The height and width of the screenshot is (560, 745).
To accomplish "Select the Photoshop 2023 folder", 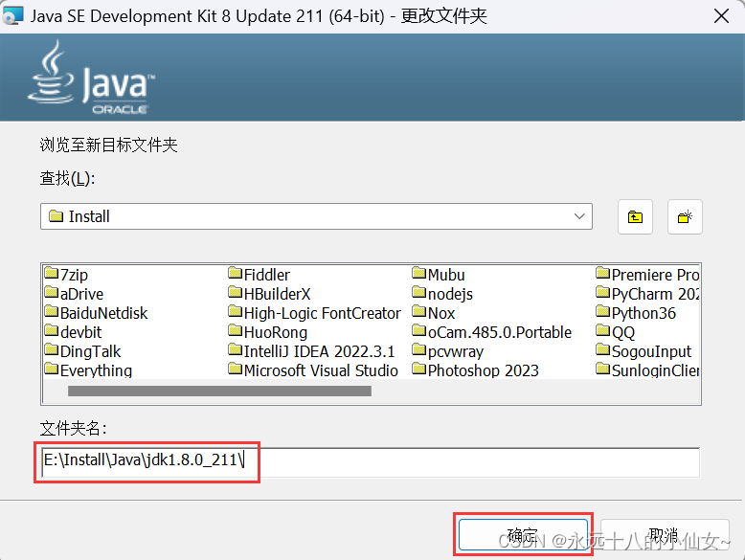I will [x=476, y=370].
